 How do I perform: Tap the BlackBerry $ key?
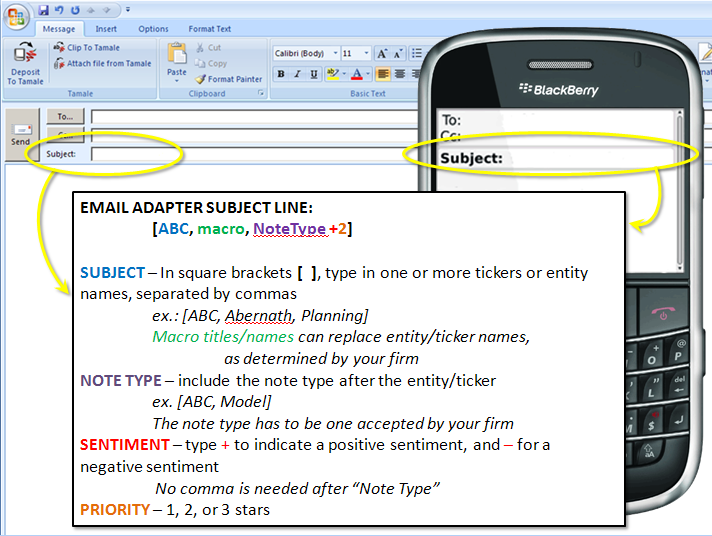pyautogui.click(x=652, y=422)
